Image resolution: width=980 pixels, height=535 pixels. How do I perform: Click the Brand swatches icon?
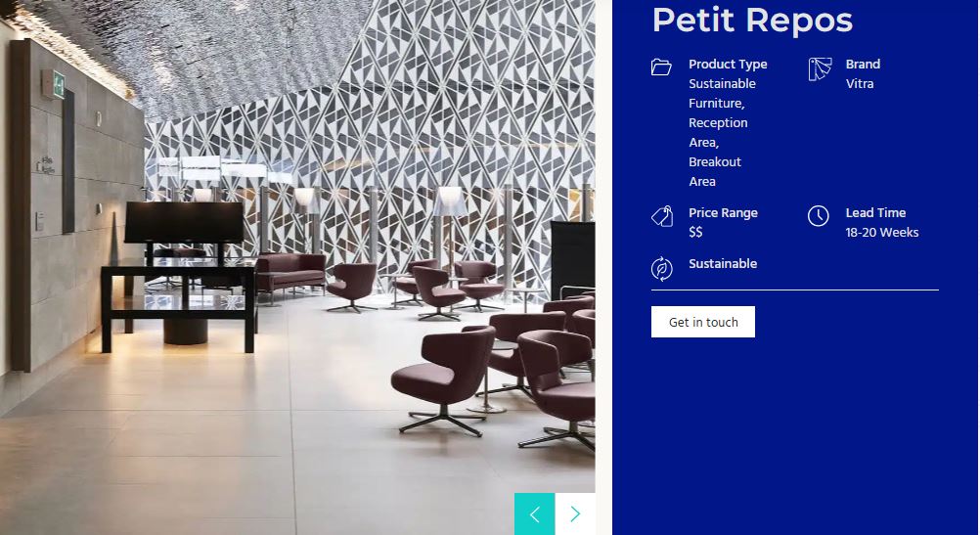click(820, 68)
